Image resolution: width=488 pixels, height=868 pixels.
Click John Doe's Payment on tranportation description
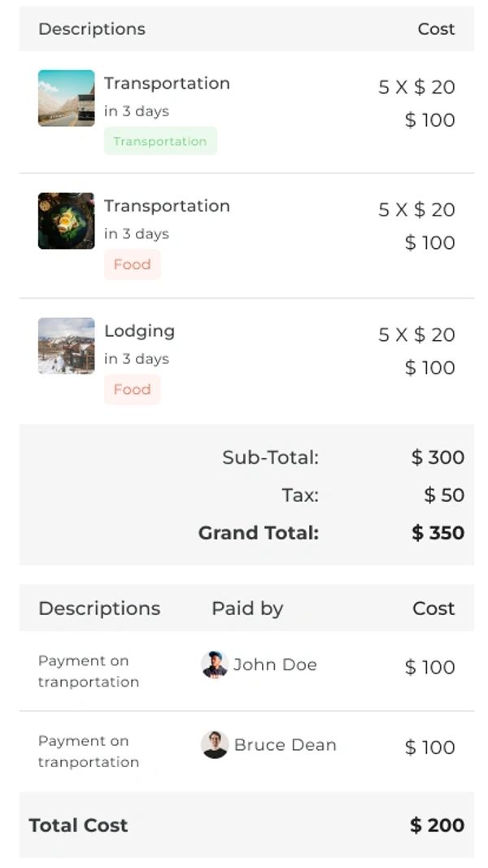click(89, 671)
